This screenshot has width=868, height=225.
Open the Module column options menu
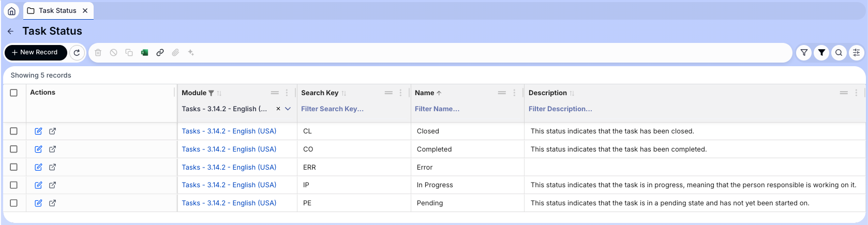287,93
